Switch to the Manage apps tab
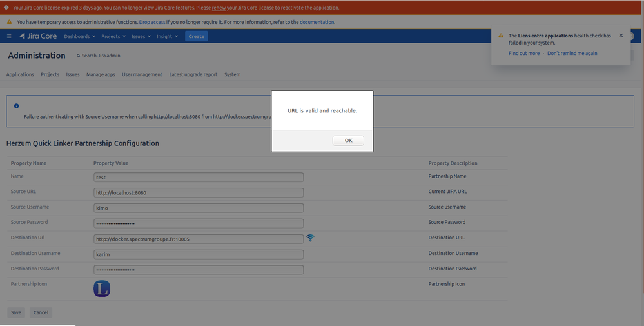 [101, 74]
